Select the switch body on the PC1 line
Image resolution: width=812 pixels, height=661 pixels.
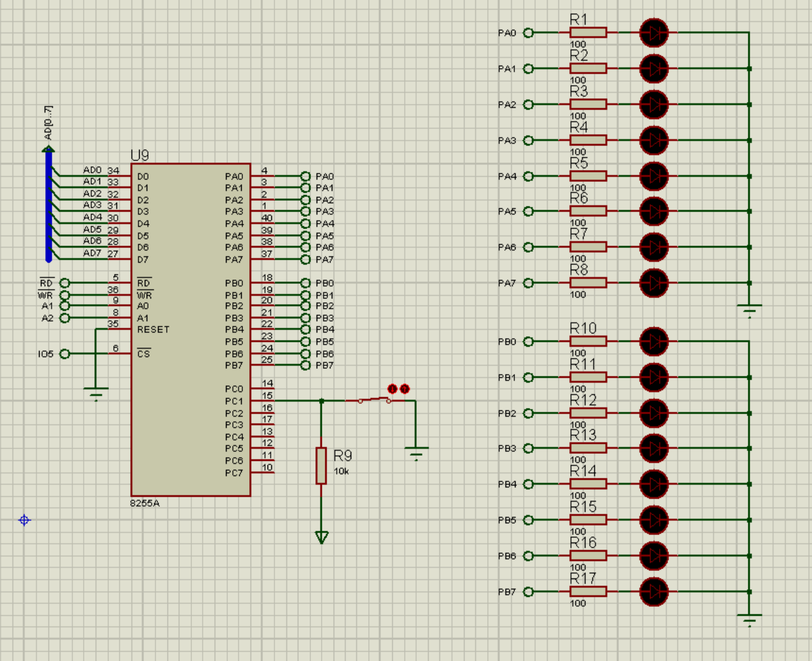[x=375, y=400]
